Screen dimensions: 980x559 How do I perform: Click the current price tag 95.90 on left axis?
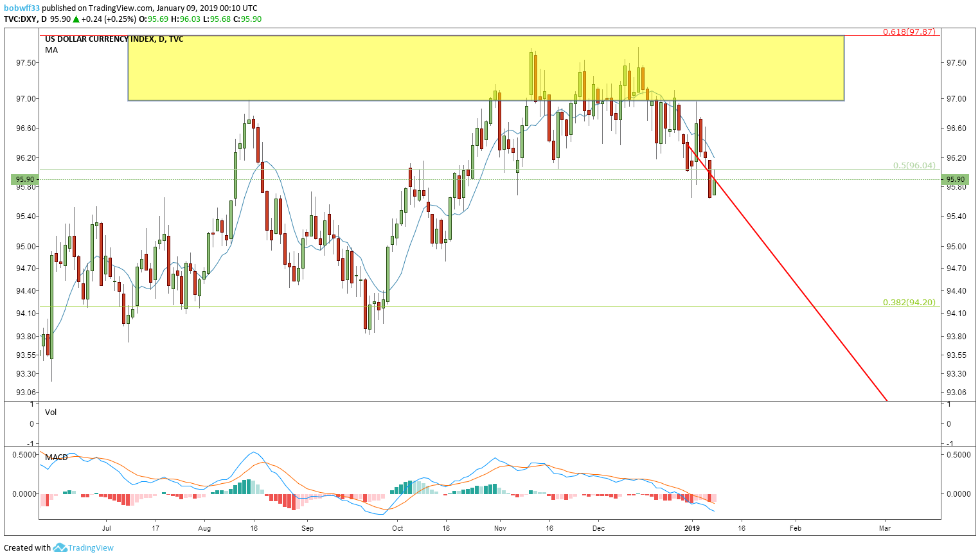click(26, 179)
